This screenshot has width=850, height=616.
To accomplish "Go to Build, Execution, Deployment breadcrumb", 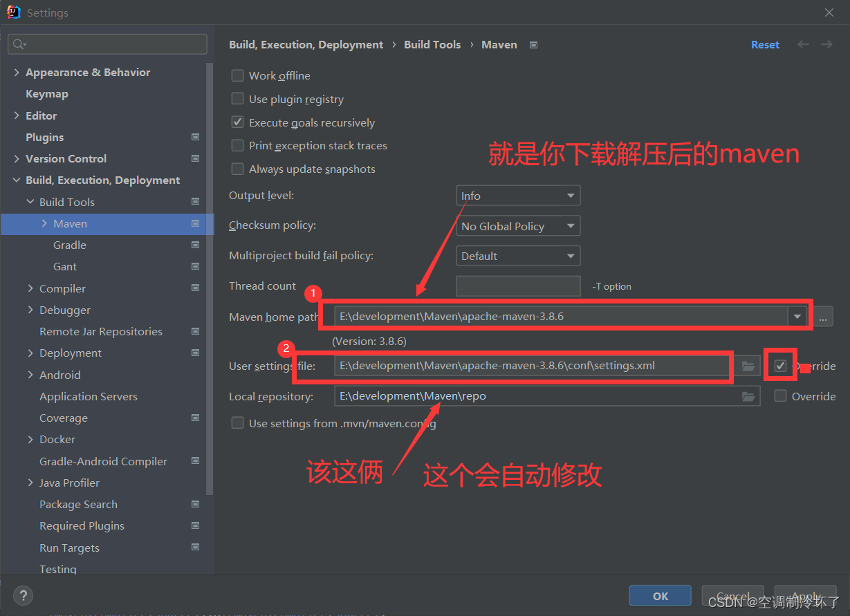I will [306, 44].
